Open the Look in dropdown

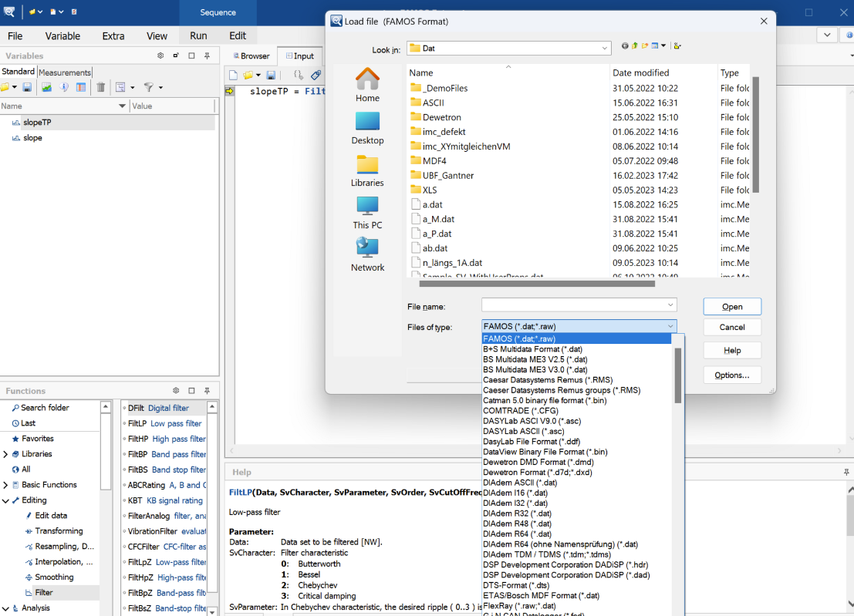605,47
